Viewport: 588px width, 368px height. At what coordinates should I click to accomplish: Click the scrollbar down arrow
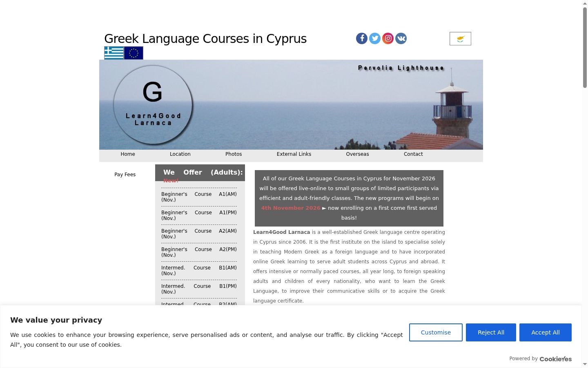[x=585, y=364]
